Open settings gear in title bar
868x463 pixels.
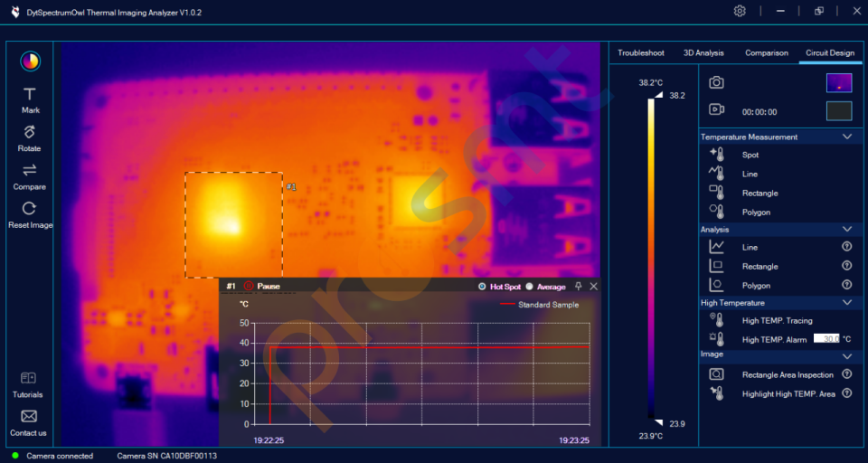click(740, 11)
